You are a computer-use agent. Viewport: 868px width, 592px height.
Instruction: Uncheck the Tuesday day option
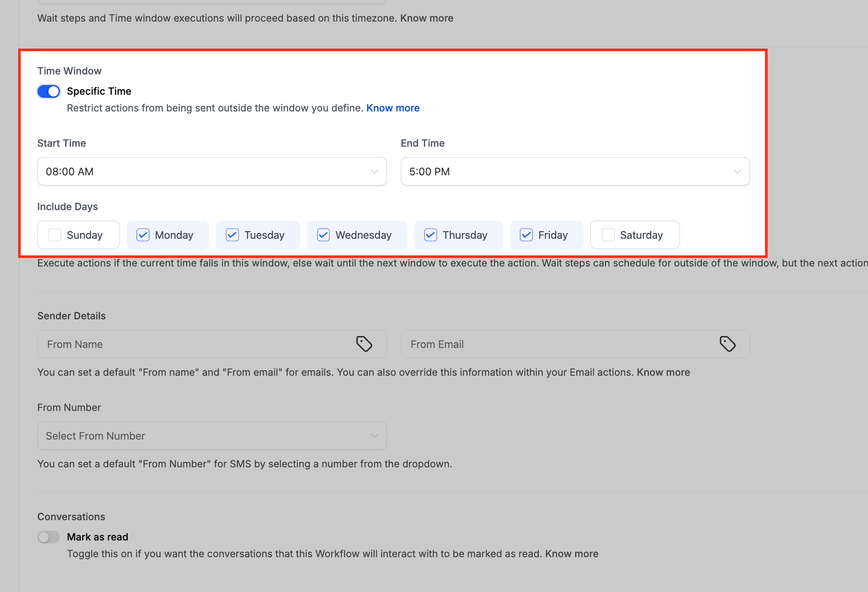(233, 235)
